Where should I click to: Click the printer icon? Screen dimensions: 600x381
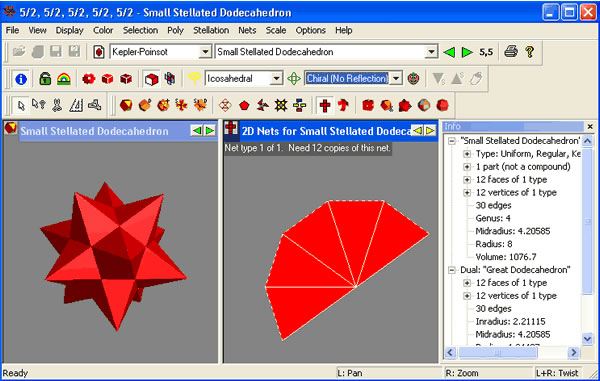click(511, 52)
